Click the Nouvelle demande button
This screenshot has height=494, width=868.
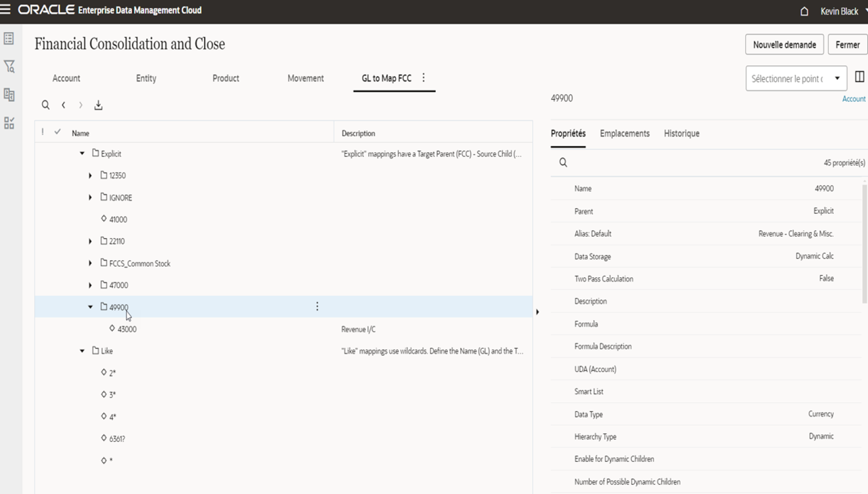pos(784,45)
